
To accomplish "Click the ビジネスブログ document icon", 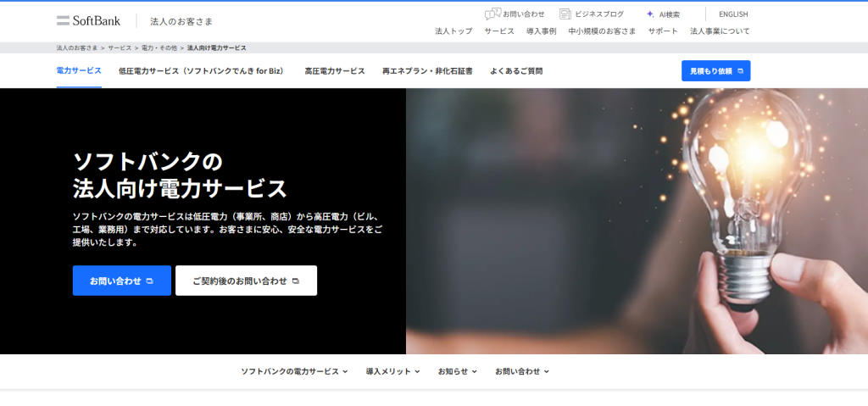I will pos(565,14).
